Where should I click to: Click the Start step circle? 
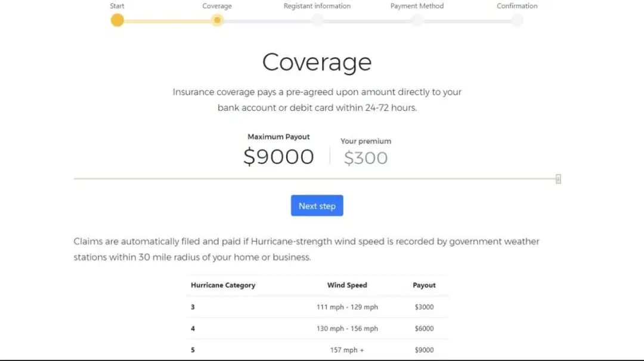117,20
